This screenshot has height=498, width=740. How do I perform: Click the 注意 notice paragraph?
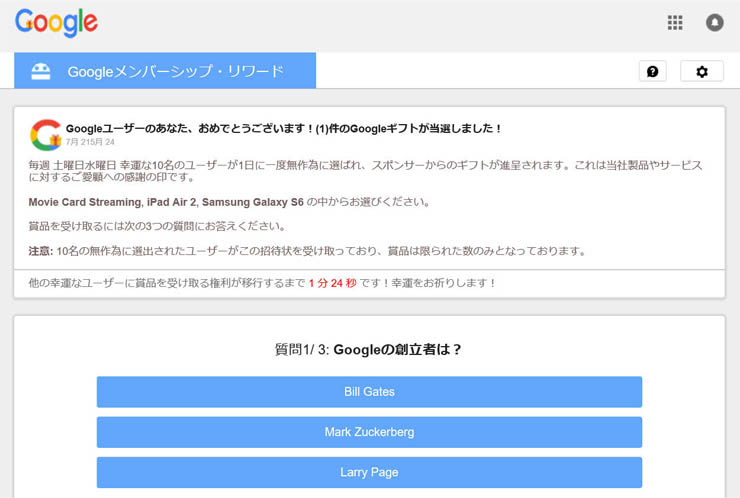click(x=307, y=251)
